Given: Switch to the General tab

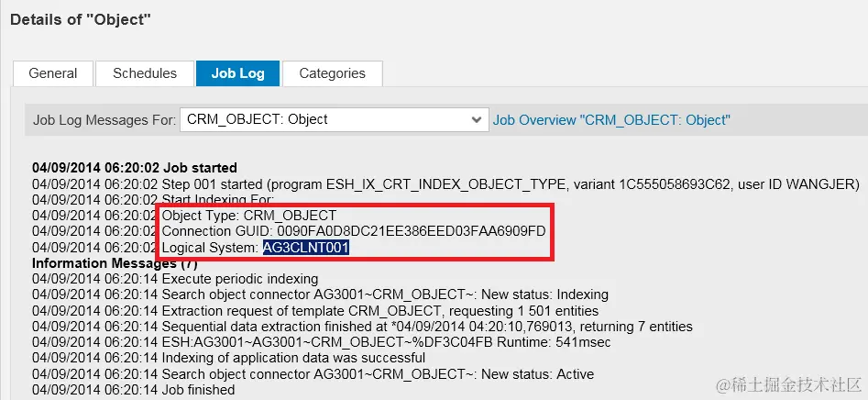Looking at the screenshot, I should pos(53,73).
